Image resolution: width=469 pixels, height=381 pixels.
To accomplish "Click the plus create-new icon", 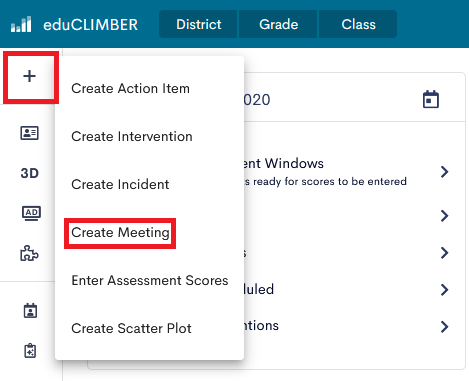I will [29, 76].
